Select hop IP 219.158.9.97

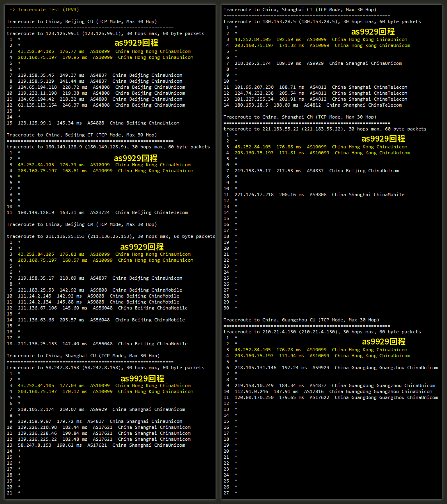click(35, 421)
